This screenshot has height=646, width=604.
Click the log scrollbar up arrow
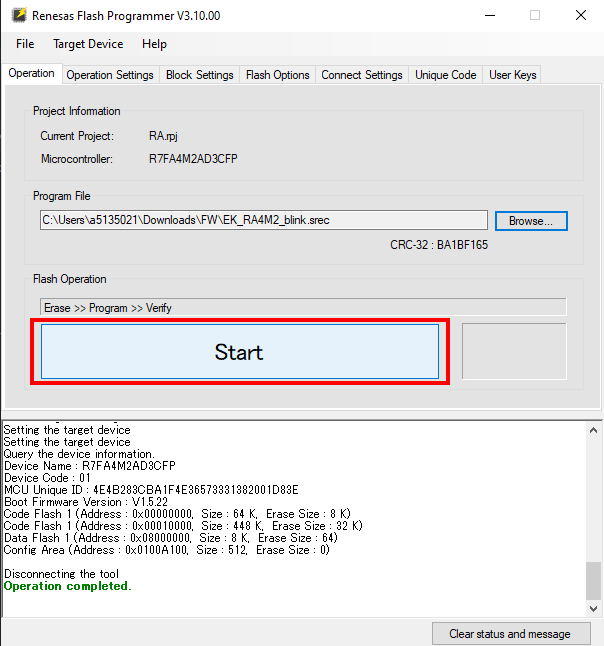593,430
